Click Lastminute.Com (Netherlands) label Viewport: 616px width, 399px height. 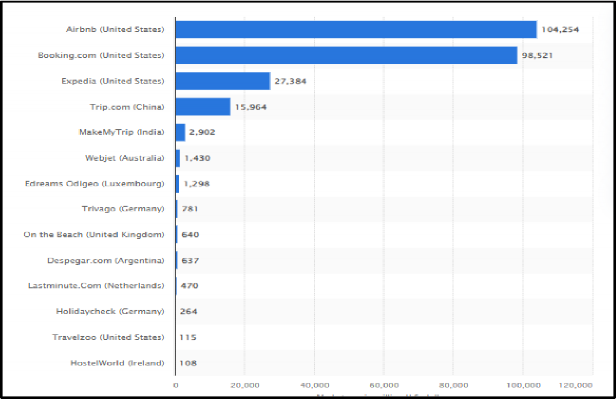pos(96,286)
